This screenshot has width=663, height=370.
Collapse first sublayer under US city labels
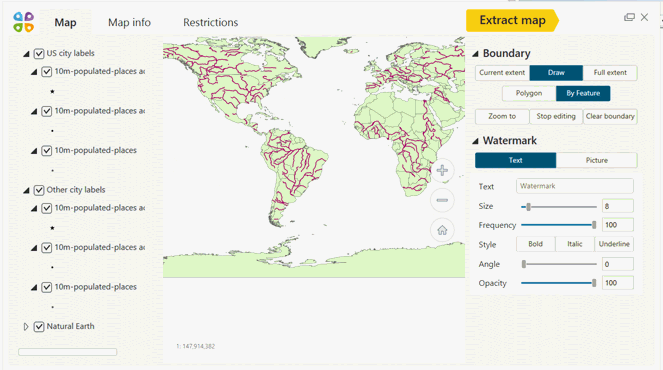34,72
